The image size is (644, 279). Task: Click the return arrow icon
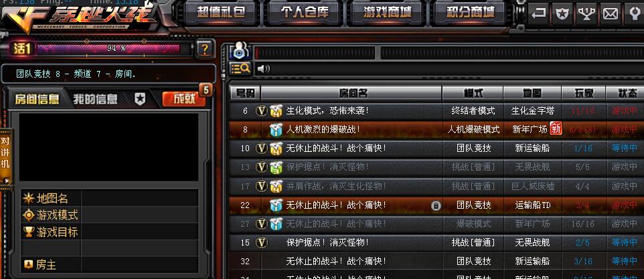coord(538,13)
